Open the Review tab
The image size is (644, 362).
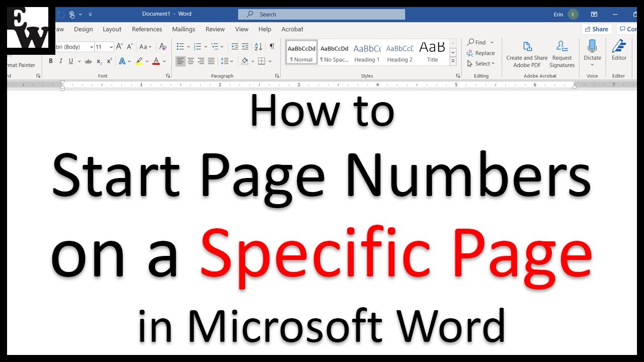[x=215, y=29]
